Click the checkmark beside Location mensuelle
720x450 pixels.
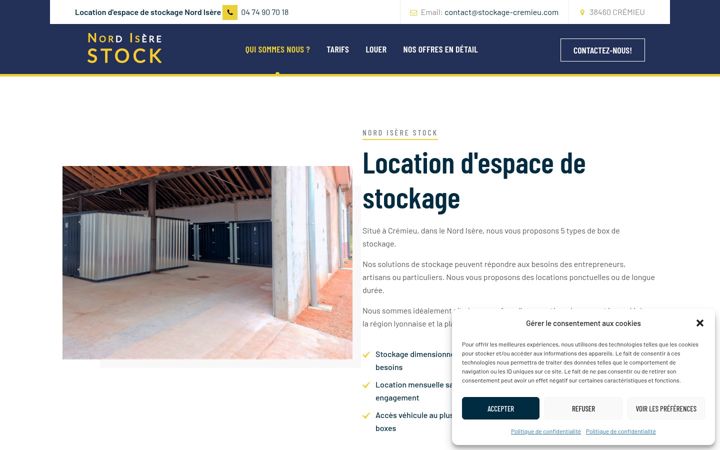[x=366, y=385]
